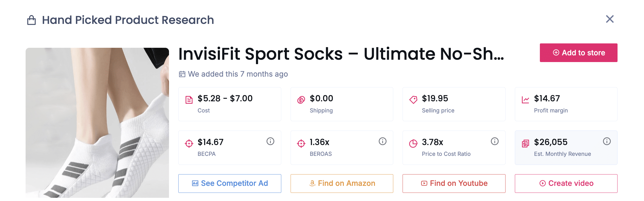Open the Est. Monthly Revenue info tooltip
The height and width of the screenshot is (201, 644).
click(x=607, y=142)
